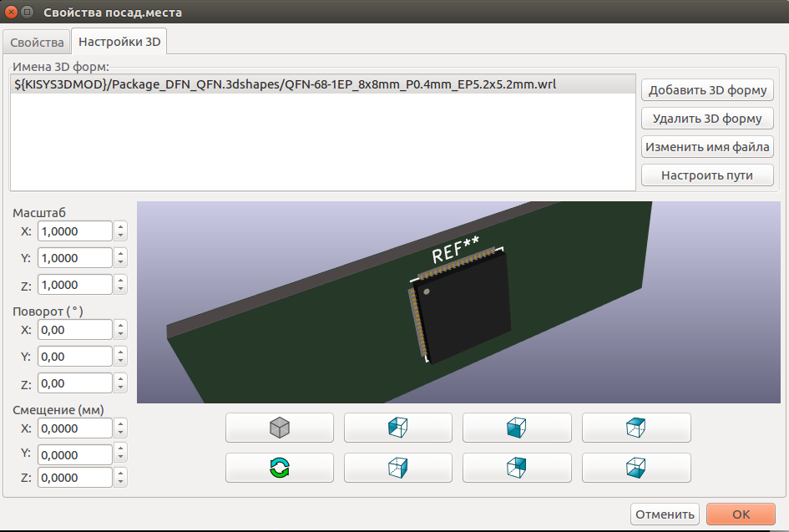This screenshot has height=532, width=789.
Task: Click Изменить имя файла button
Action: [708, 147]
